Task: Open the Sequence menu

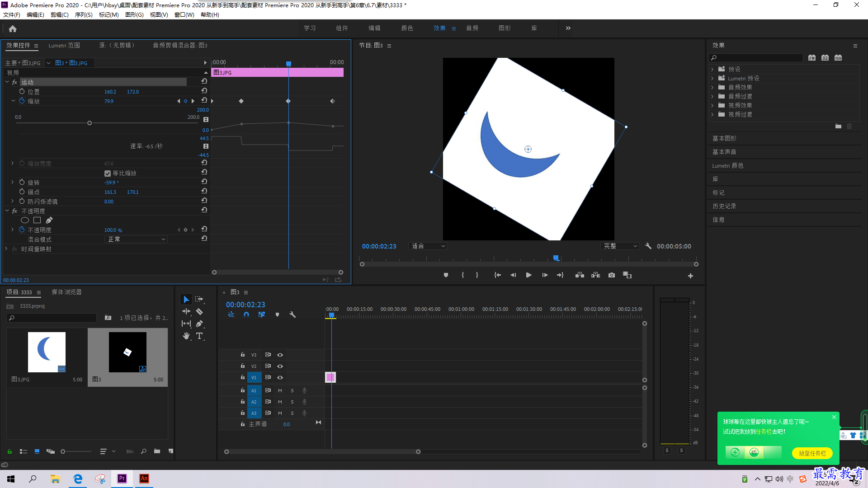Action: (84, 15)
